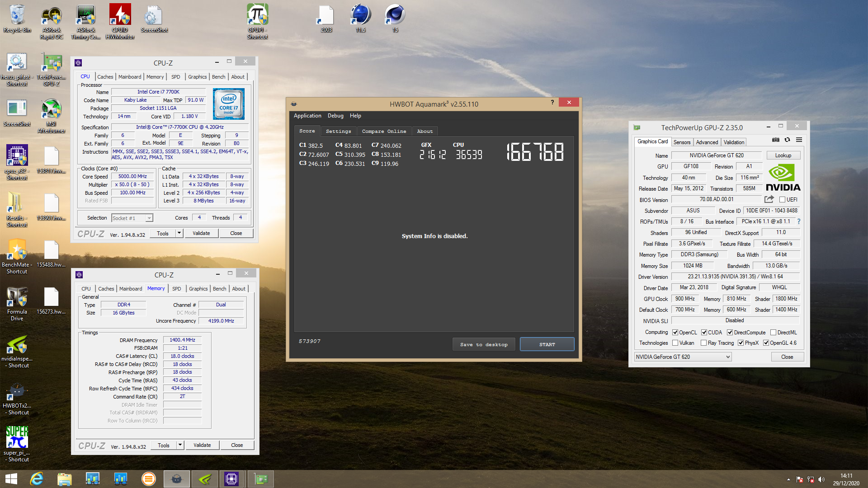Image resolution: width=868 pixels, height=488 pixels.
Task: Open the Debug menu in Aquamark
Action: pyautogui.click(x=335, y=116)
